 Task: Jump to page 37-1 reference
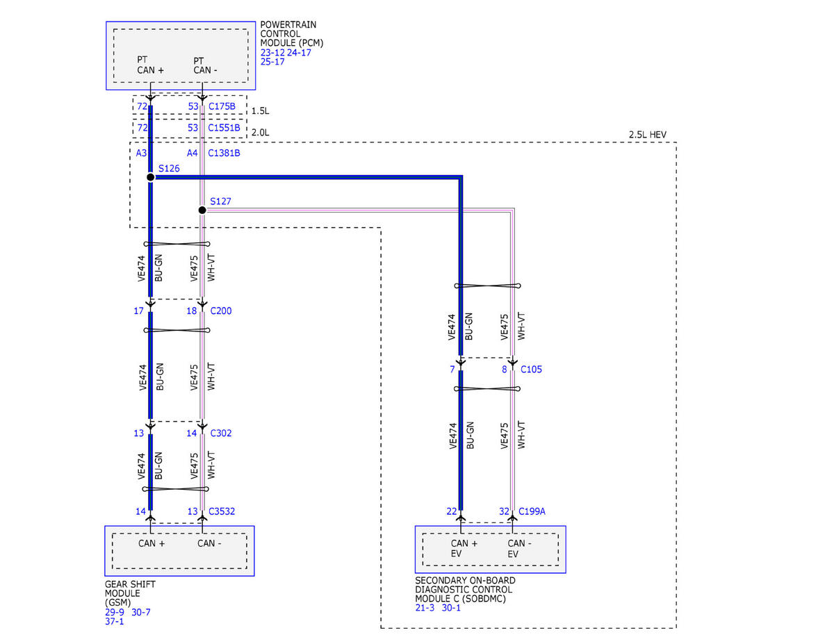coord(114,622)
